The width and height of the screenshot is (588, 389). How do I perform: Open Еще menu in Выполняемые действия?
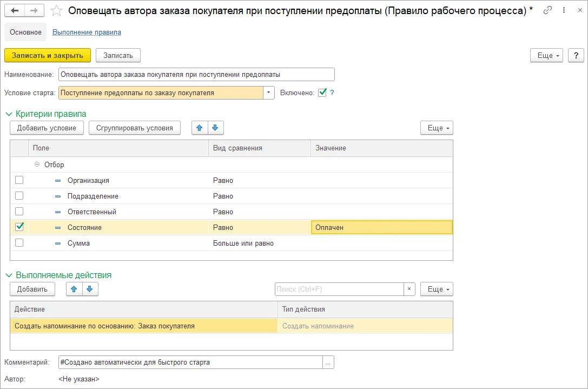(437, 289)
